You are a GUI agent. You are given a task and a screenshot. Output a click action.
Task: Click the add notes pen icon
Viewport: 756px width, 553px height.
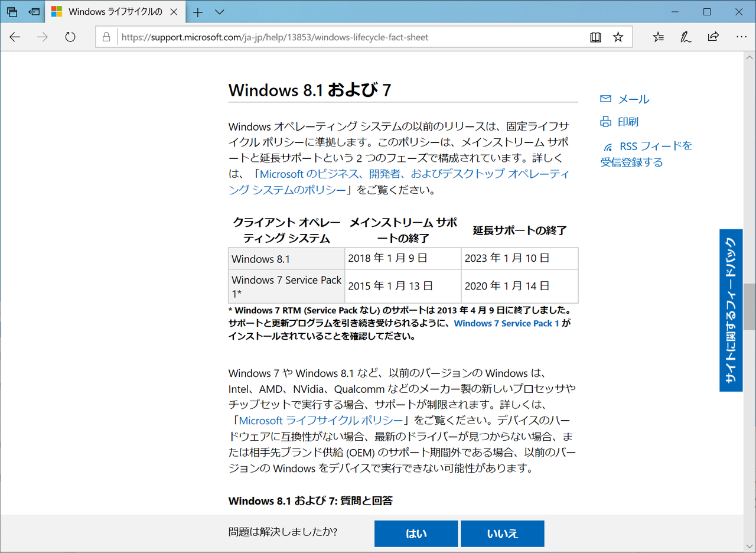coord(686,37)
